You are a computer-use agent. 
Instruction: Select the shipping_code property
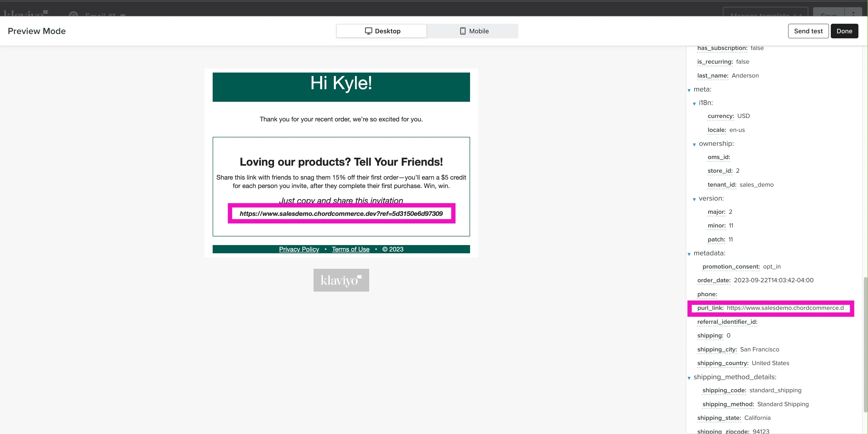coord(724,390)
